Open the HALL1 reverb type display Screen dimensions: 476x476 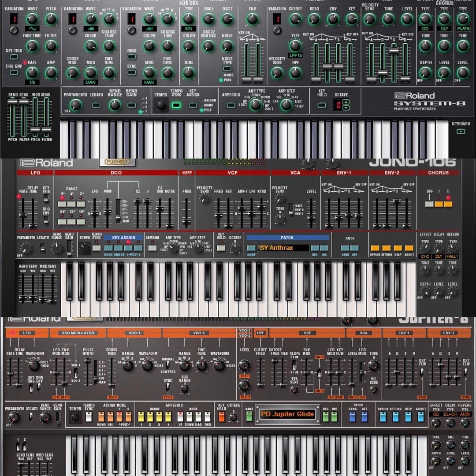point(452,257)
